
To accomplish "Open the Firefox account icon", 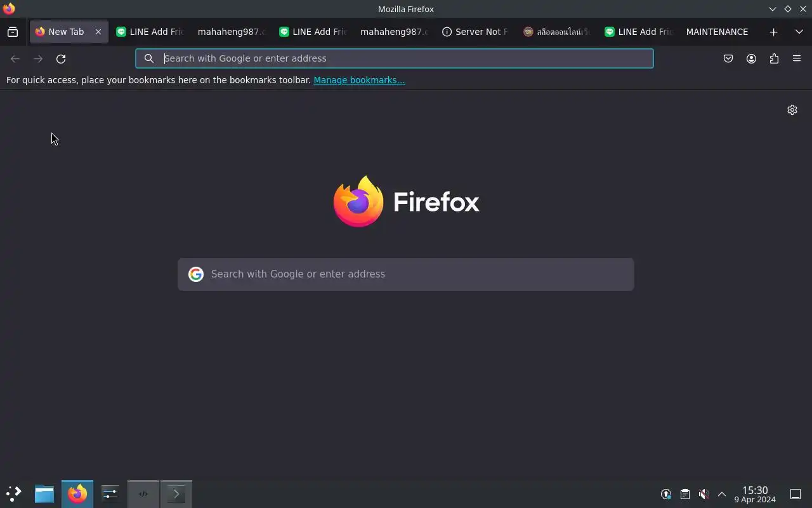I will (x=751, y=58).
